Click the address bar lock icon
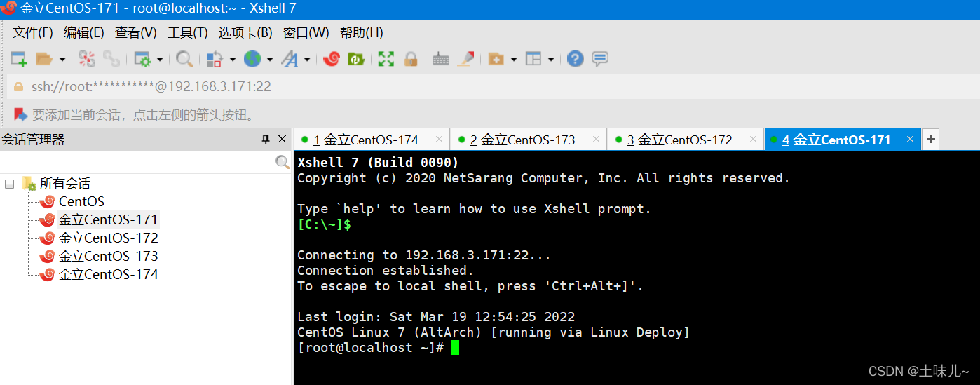Viewport: 980px width, 385px height. point(19,87)
